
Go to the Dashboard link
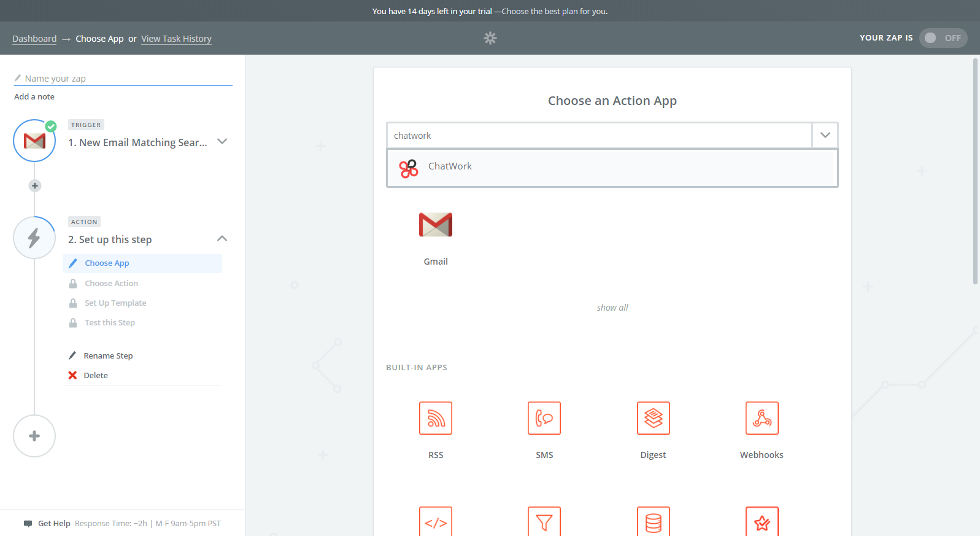coord(34,39)
